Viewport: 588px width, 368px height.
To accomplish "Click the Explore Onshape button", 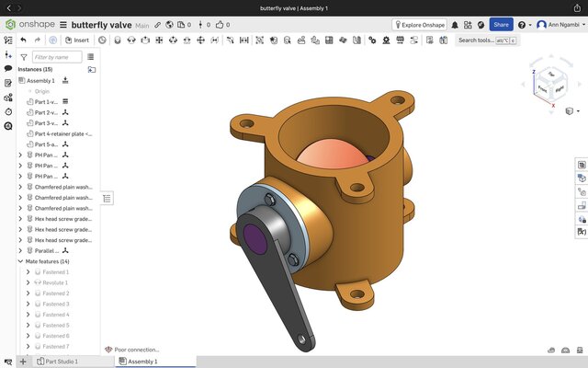I will [419, 25].
